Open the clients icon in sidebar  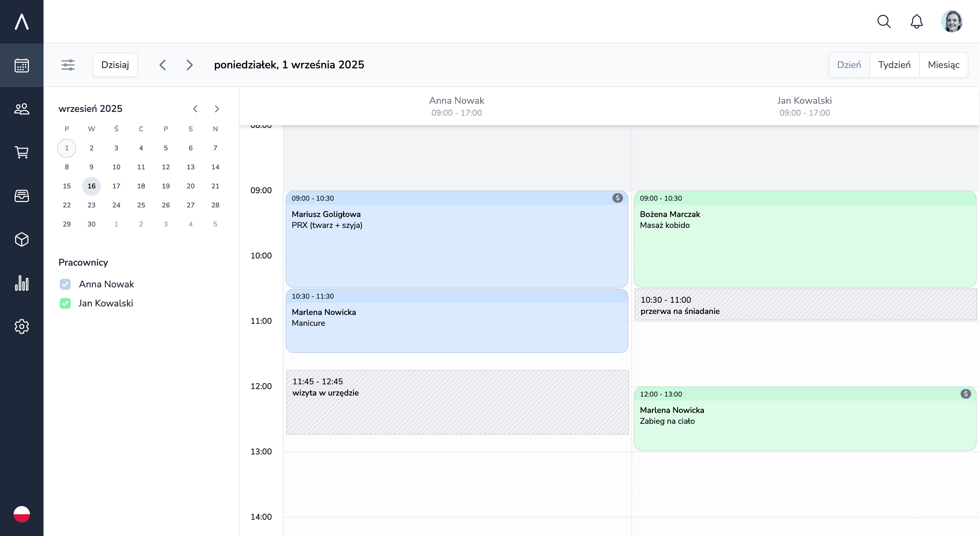point(22,109)
